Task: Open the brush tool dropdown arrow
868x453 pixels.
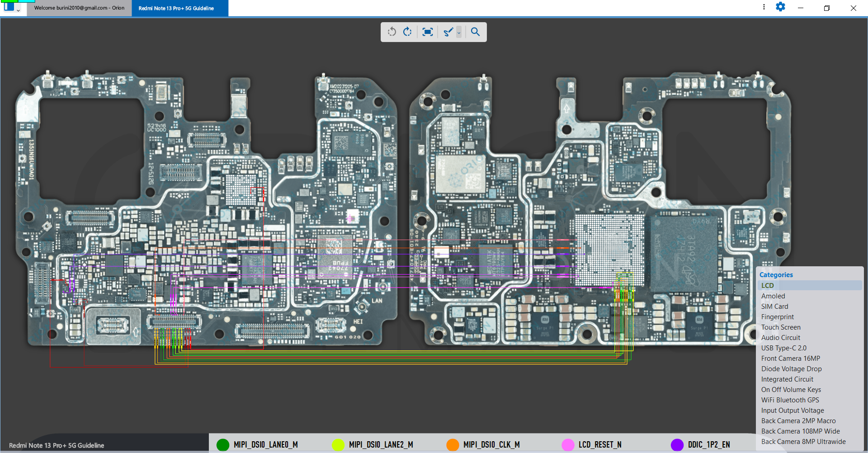Action: [459, 32]
